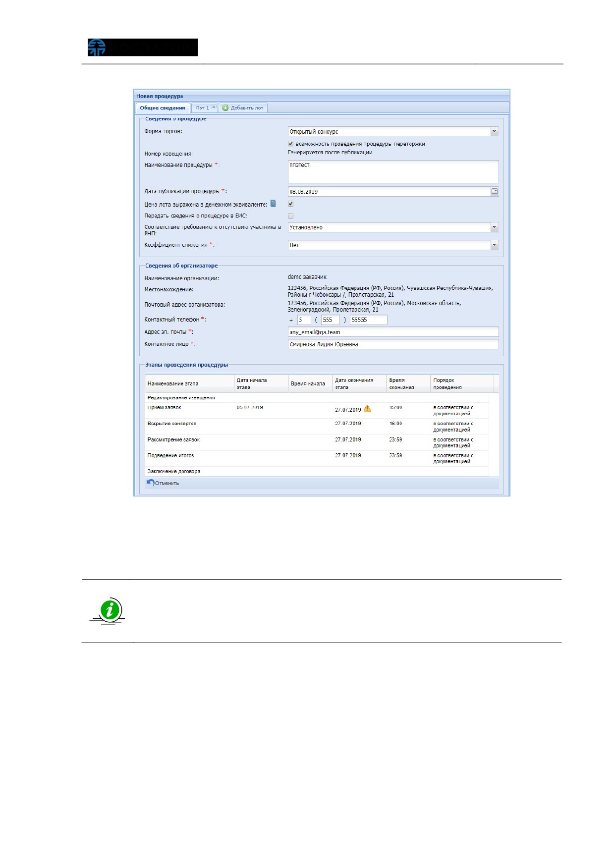
Task: Click end time 16:00 cell
Action: pos(395,424)
